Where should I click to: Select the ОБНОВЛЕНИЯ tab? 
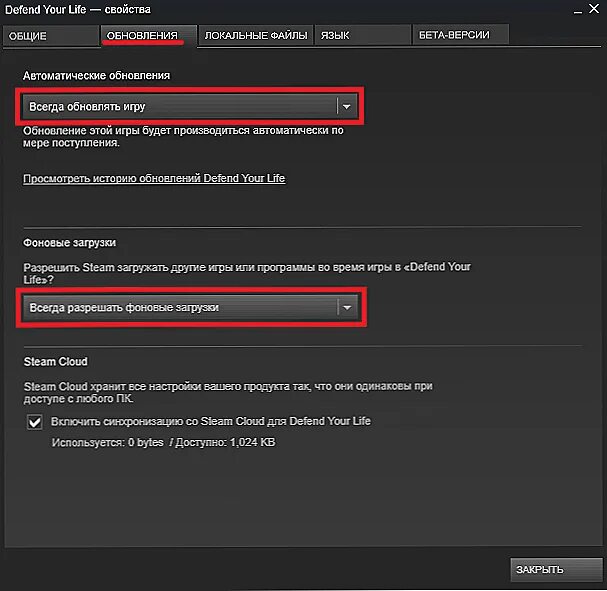[x=149, y=36]
